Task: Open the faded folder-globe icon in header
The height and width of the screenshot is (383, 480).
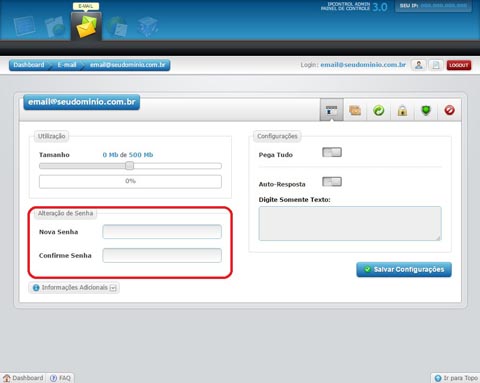Action: pos(55,26)
